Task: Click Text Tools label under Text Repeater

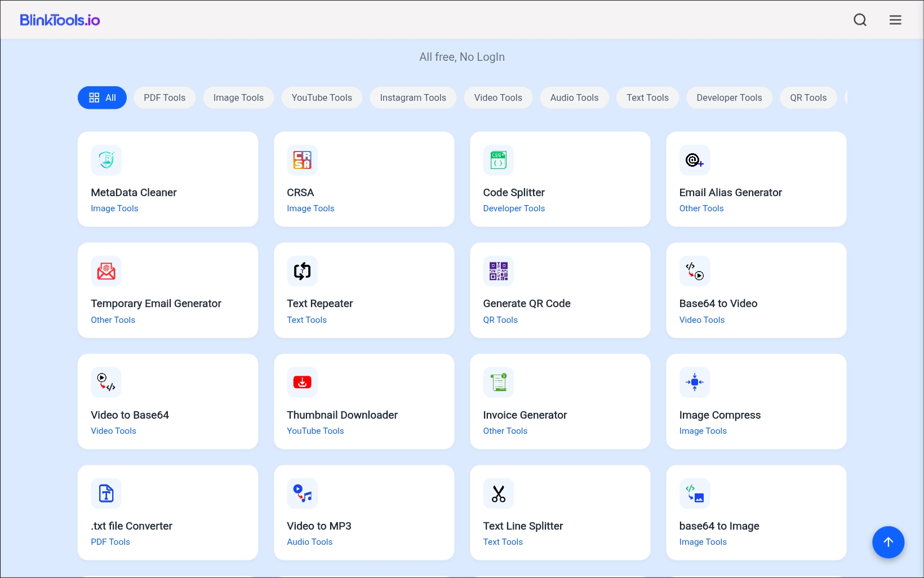Action: 306,320
